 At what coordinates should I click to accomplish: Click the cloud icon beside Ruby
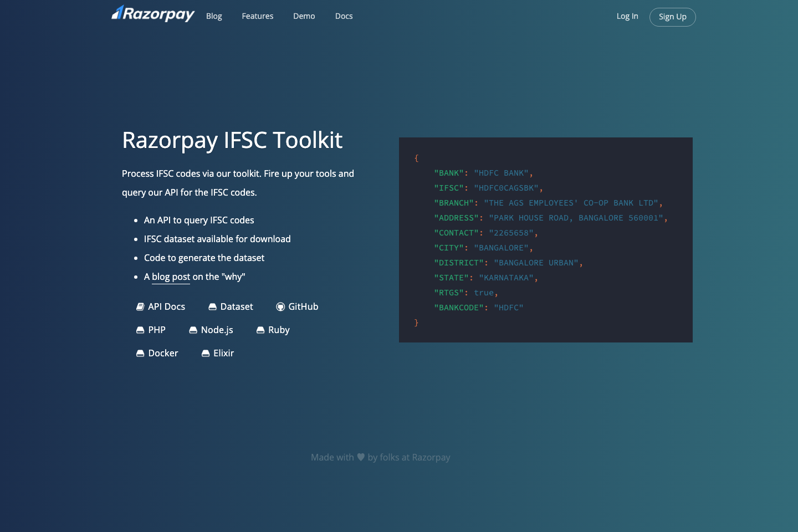[x=260, y=330]
